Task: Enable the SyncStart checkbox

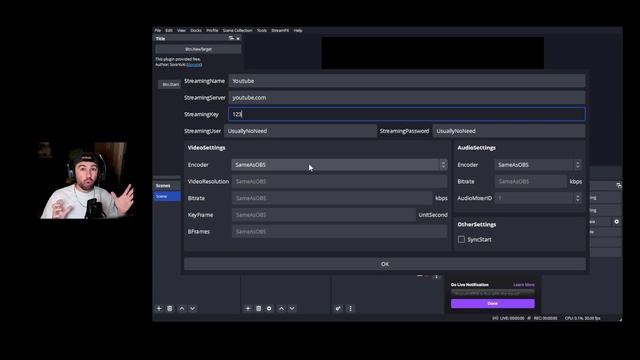Action: point(461,240)
